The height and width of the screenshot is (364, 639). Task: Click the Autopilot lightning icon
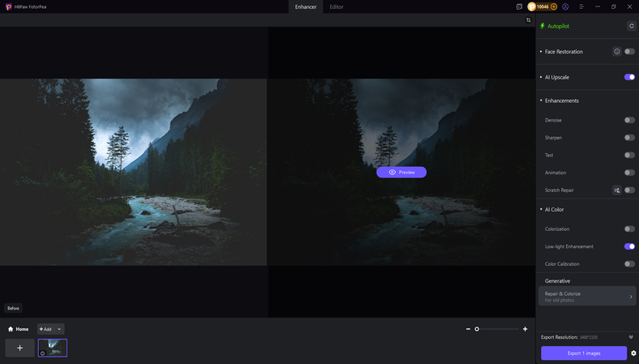pyautogui.click(x=543, y=26)
